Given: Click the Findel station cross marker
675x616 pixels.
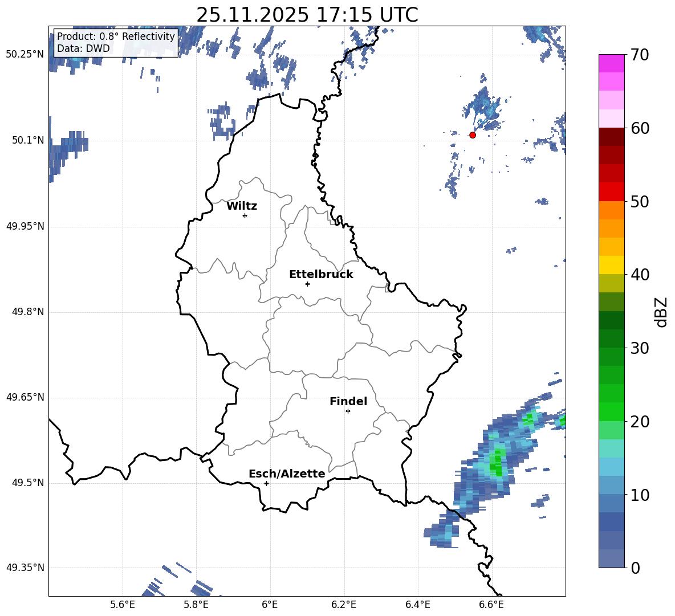Looking at the screenshot, I should point(348,411).
